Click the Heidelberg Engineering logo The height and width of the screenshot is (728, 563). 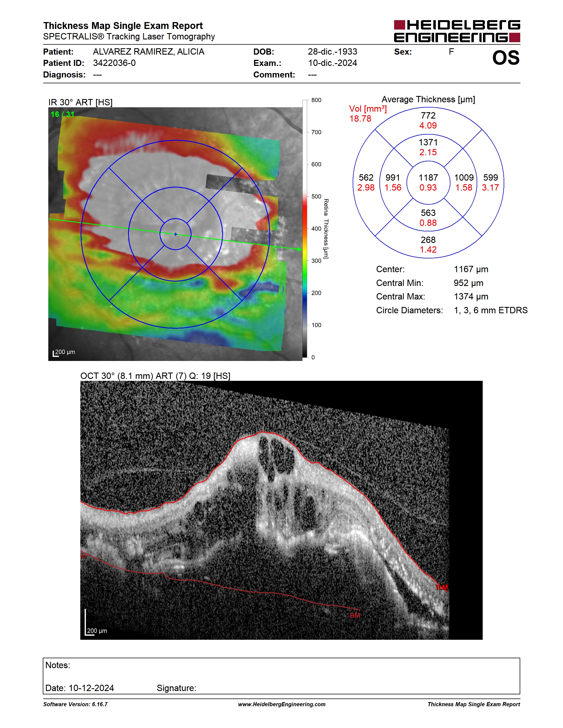[457, 31]
